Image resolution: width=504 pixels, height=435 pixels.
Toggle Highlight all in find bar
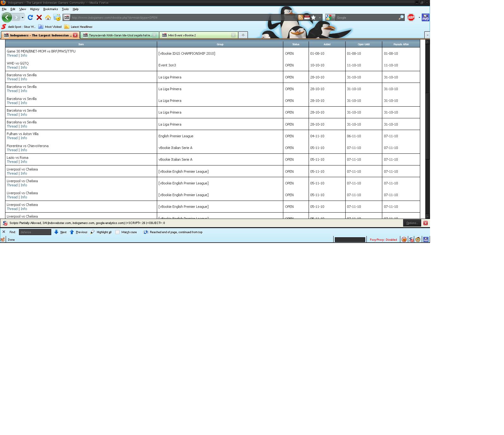coord(101,232)
